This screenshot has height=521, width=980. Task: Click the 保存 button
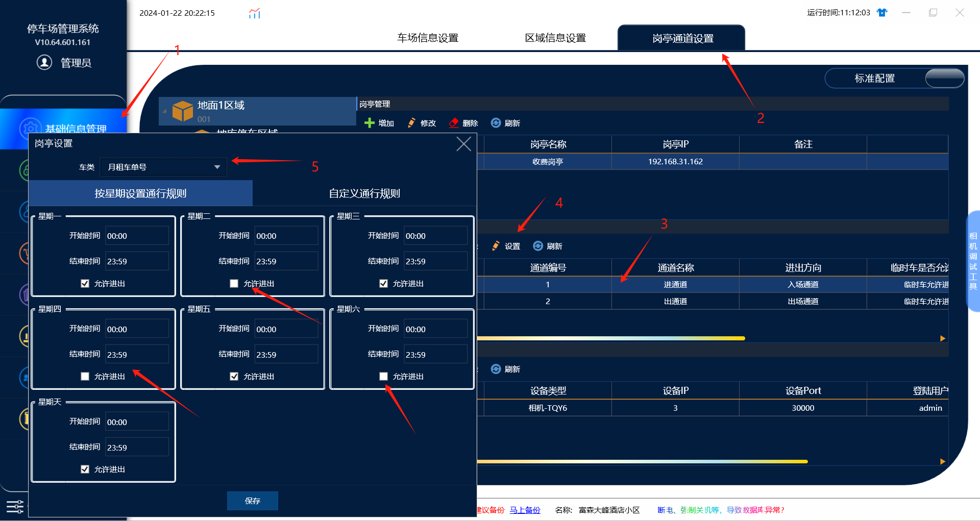(253, 501)
